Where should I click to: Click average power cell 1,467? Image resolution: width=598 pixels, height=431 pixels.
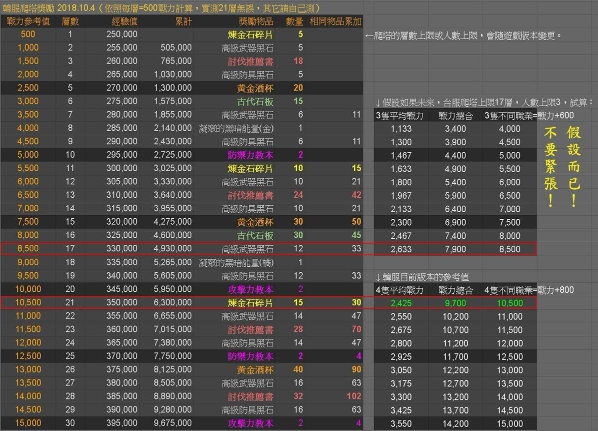[x=401, y=156]
